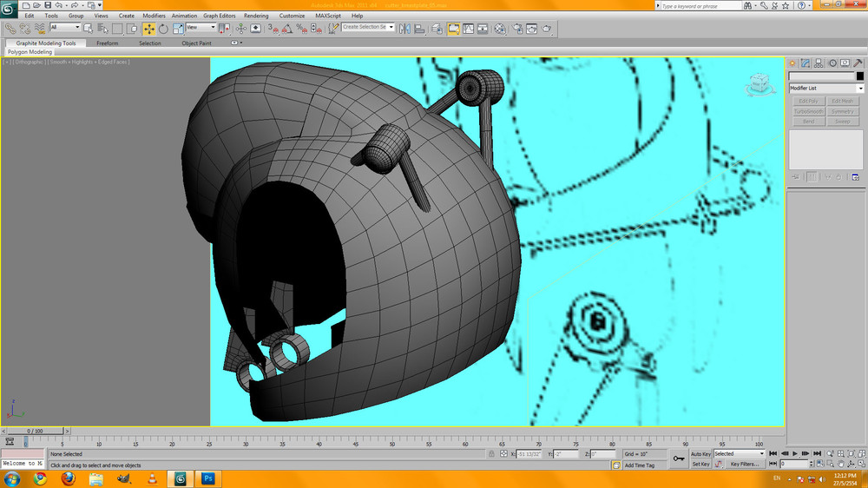Screen dimensions: 868x488
Task: Toggle the selection lock padlock
Action: [490, 454]
